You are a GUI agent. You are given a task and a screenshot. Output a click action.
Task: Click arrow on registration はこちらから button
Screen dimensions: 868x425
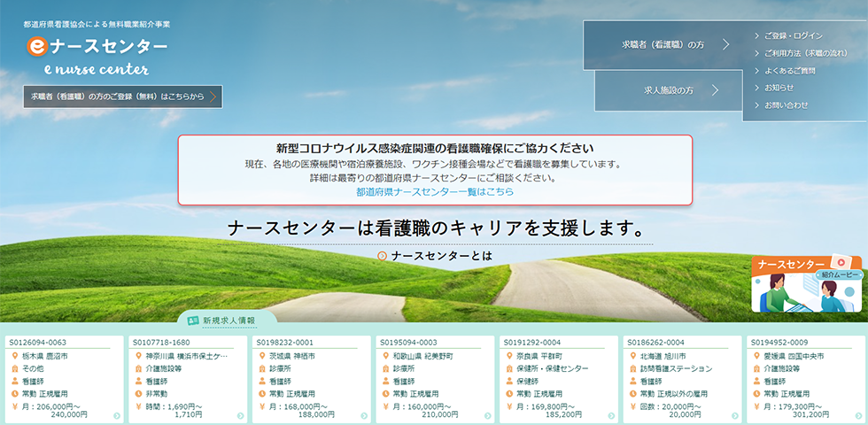[x=213, y=97]
